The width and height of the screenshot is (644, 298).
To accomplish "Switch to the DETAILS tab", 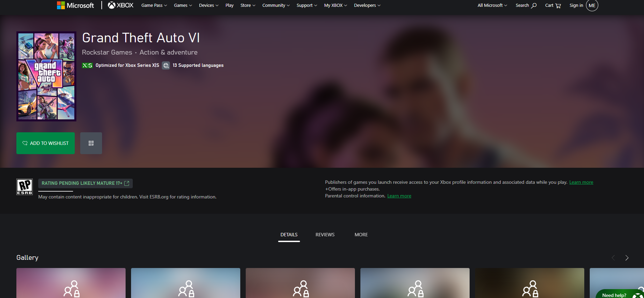I will [289, 235].
